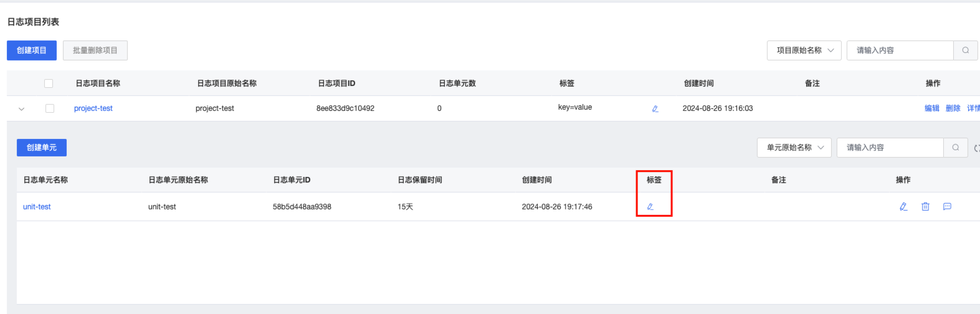Open the project-test link
The height and width of the screenshot is (314, 980).
pyautogui.click(x=93, y=108)
